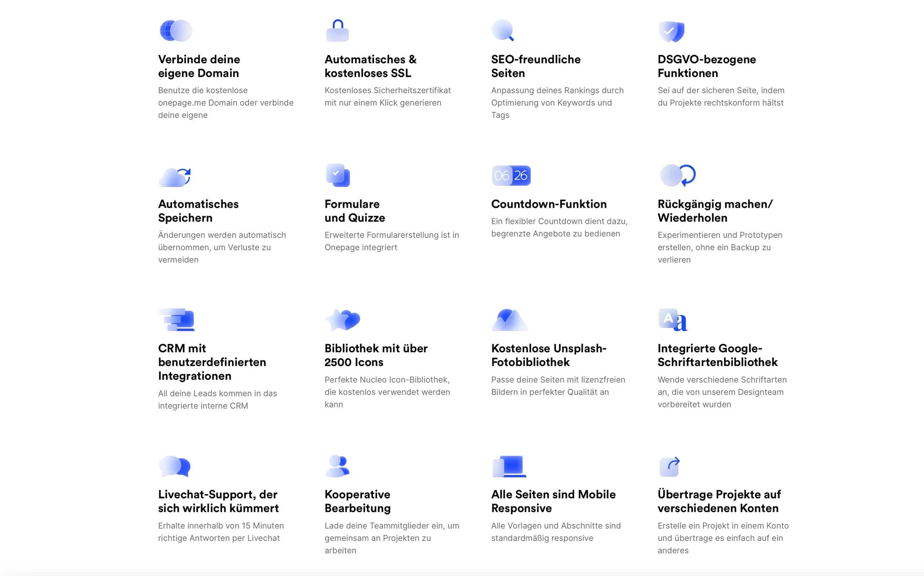Click the 'Countdown-Funktion' heading
This screenshot has height=576, width=924.
549,204
